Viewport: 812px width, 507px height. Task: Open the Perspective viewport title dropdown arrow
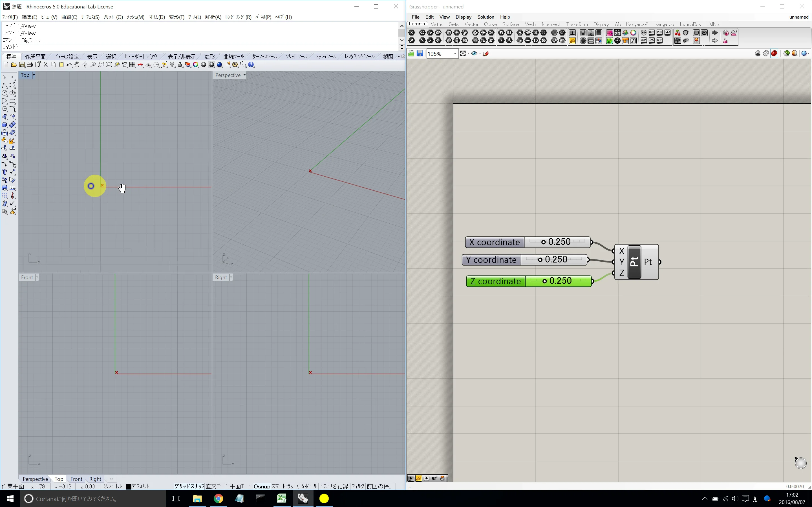coord(244,75)
